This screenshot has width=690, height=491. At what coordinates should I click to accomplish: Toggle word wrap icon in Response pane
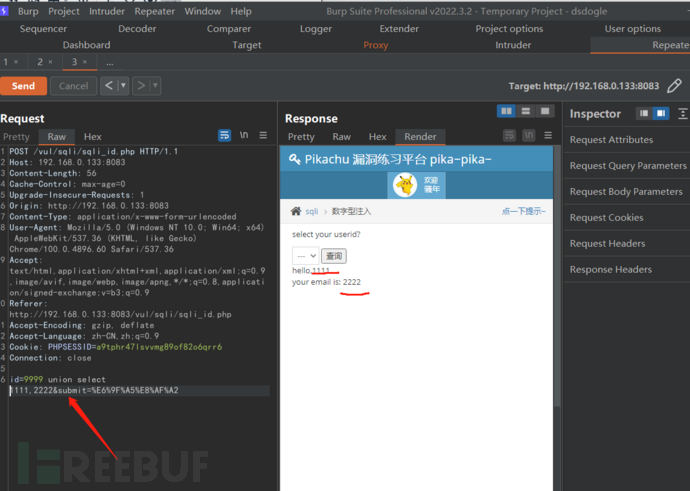click(509, 135)
